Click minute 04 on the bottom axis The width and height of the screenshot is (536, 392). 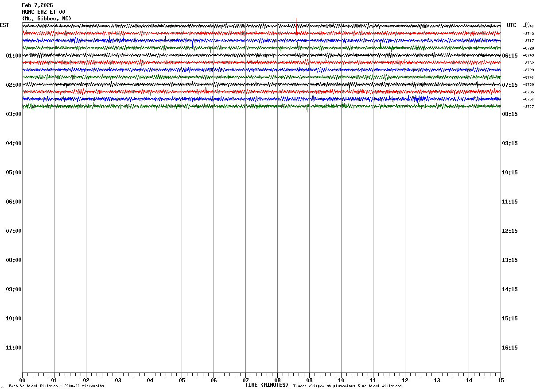click(150, 380)
